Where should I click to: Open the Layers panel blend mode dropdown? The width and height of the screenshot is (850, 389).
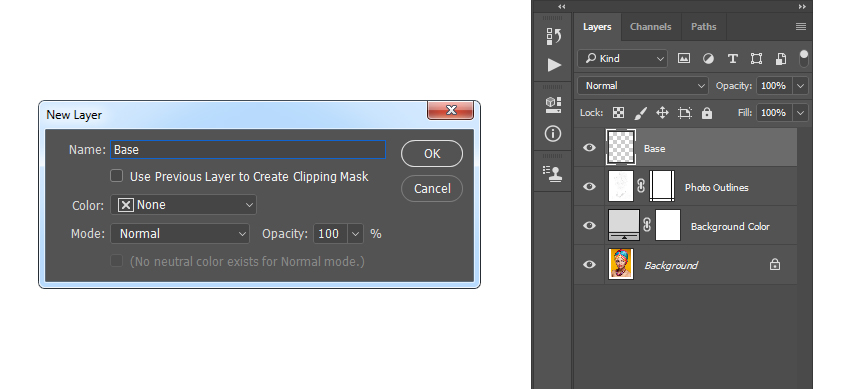pos(643,86)
